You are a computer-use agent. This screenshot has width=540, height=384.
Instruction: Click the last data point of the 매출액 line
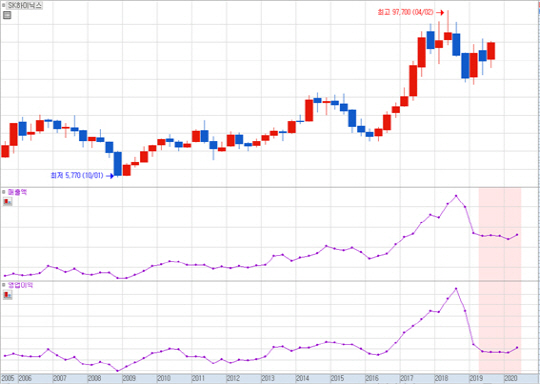click(517, 235)
